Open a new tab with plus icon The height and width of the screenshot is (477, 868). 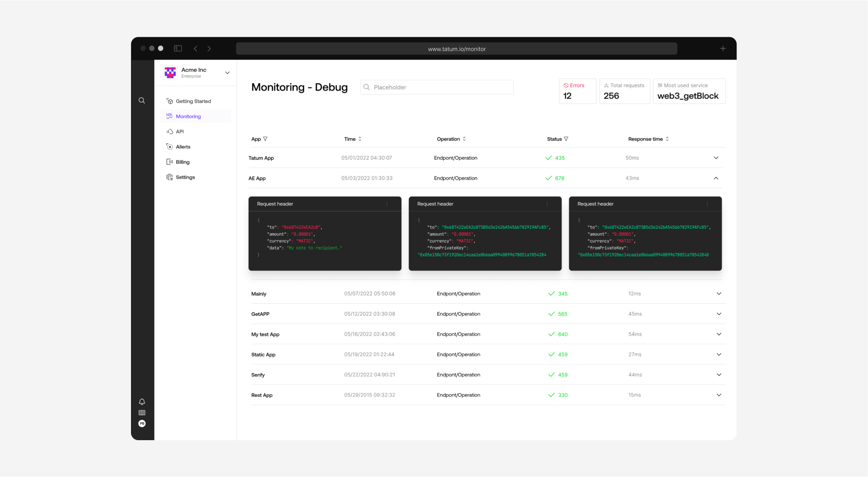pyautogui.click(x=723, y=49)
